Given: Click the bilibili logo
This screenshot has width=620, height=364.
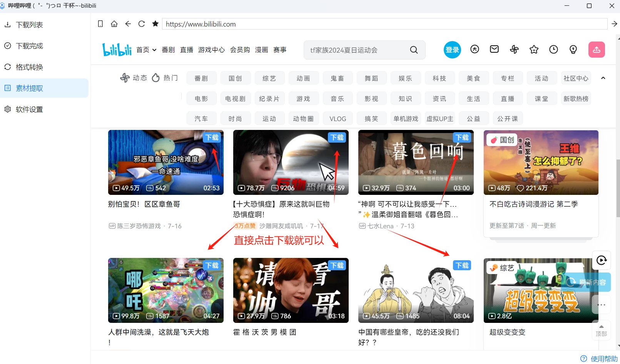Looking at the screenshot, I should coord(117,50).
